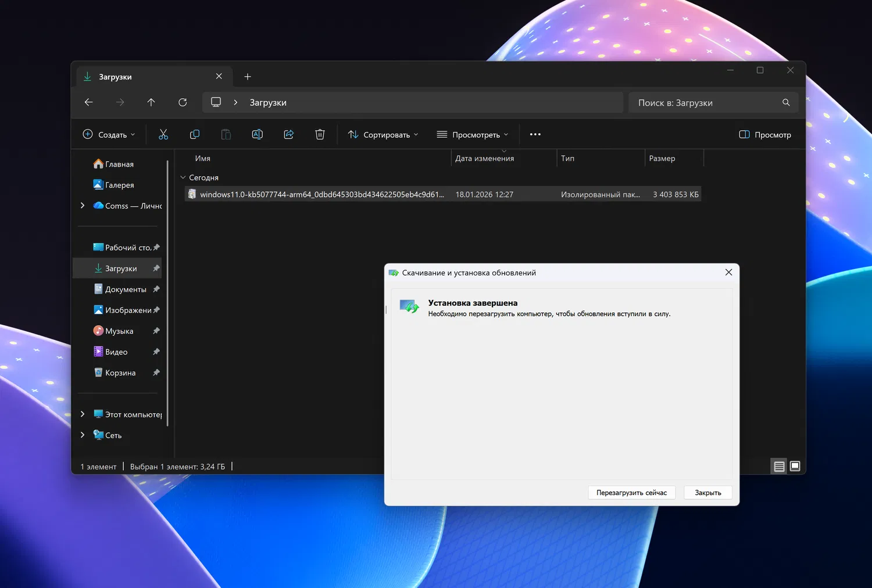Click Перезагрузить сейчас button
The height and width of the screenshot is (588, 872).
pos(631,493)
